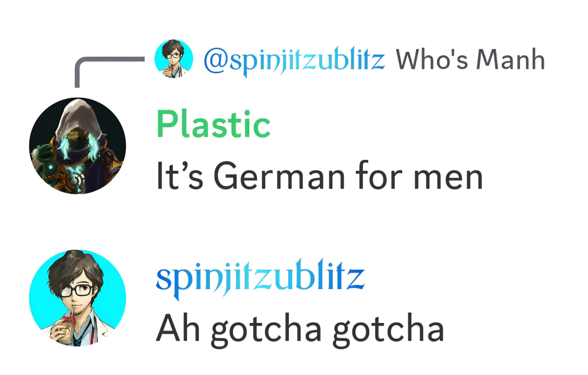This screenshot has height=375, width=588.
Task: Click Plastic's hooded character avatar
Action: [78, 146]
